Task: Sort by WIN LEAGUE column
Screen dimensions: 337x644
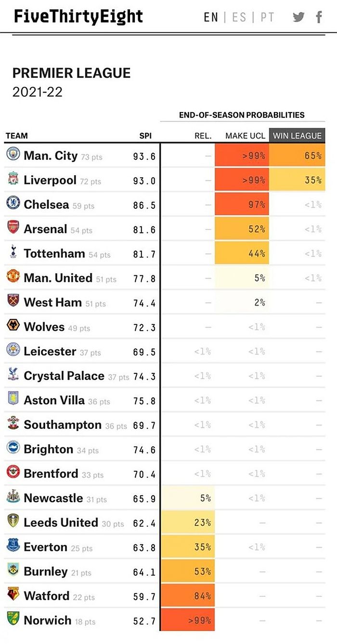Action: [x=297, y=136]
